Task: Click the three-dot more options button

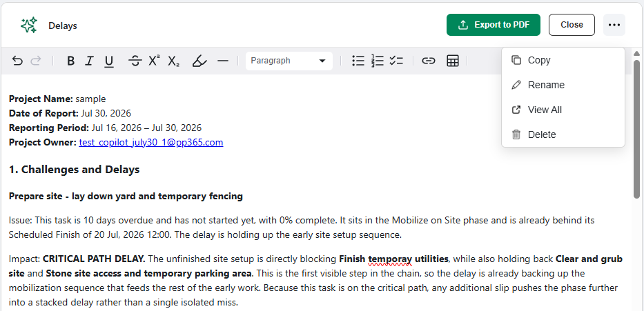Action: click(x=614, y=25)
